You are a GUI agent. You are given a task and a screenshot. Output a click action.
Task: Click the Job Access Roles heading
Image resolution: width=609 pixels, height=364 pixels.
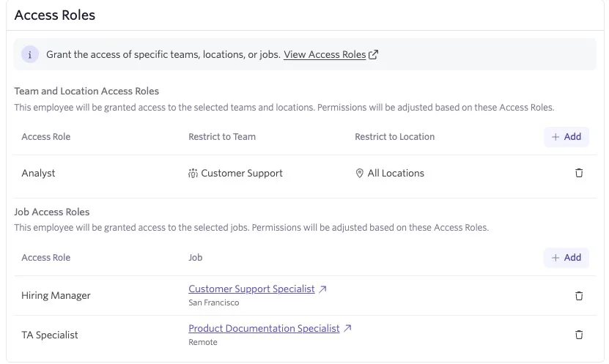click(52, 212)
